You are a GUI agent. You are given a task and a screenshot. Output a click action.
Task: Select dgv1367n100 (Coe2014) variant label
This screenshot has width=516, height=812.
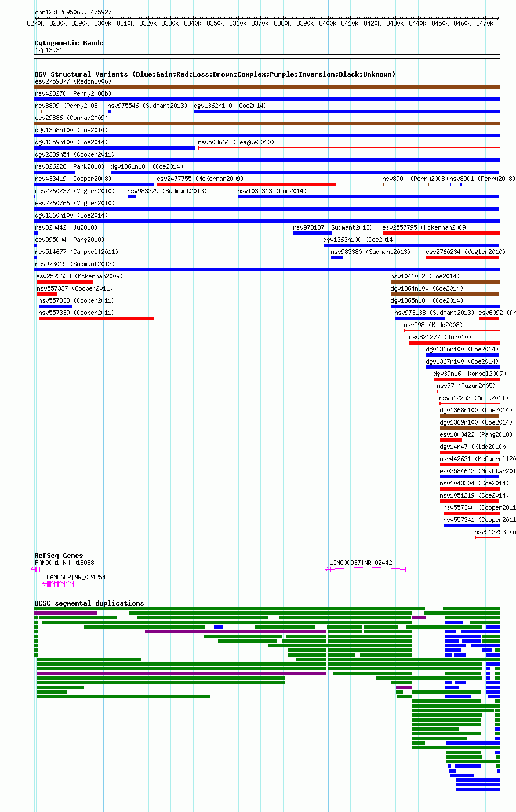(x=463, y=362)
